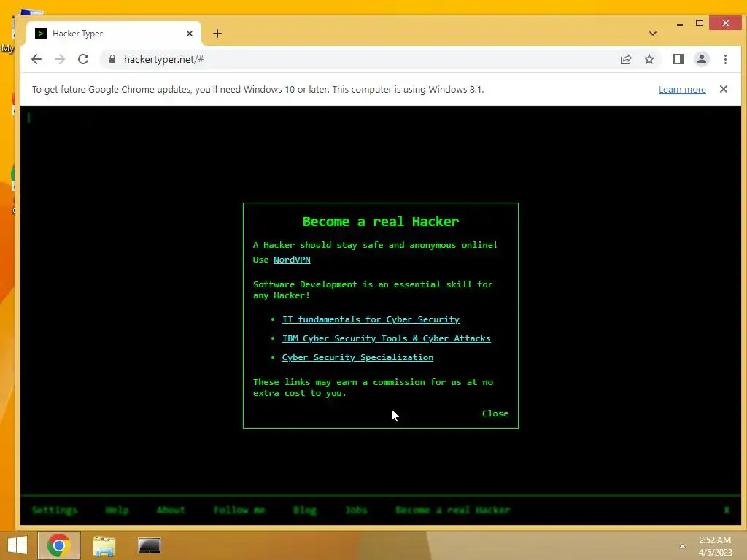Open Cyber Security Specialization link
Image resolution: width=747 pixels, height=560 pixels.
[x=357, y=357]
